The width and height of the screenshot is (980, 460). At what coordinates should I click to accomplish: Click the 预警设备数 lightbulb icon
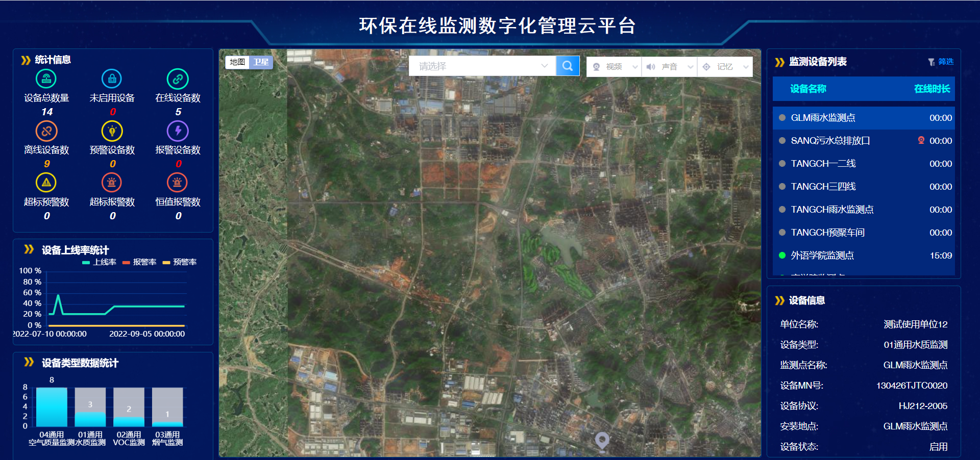(x=112, y=131)
